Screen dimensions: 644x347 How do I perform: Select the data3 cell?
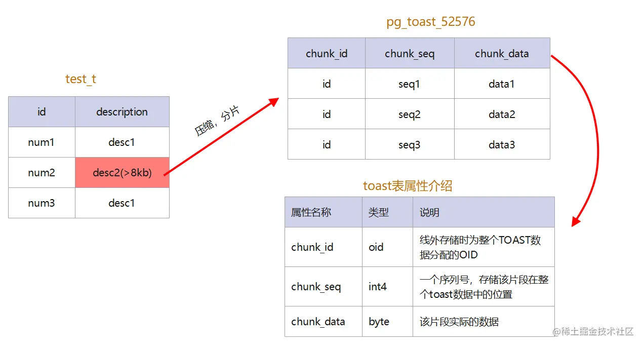pos(502,144)
